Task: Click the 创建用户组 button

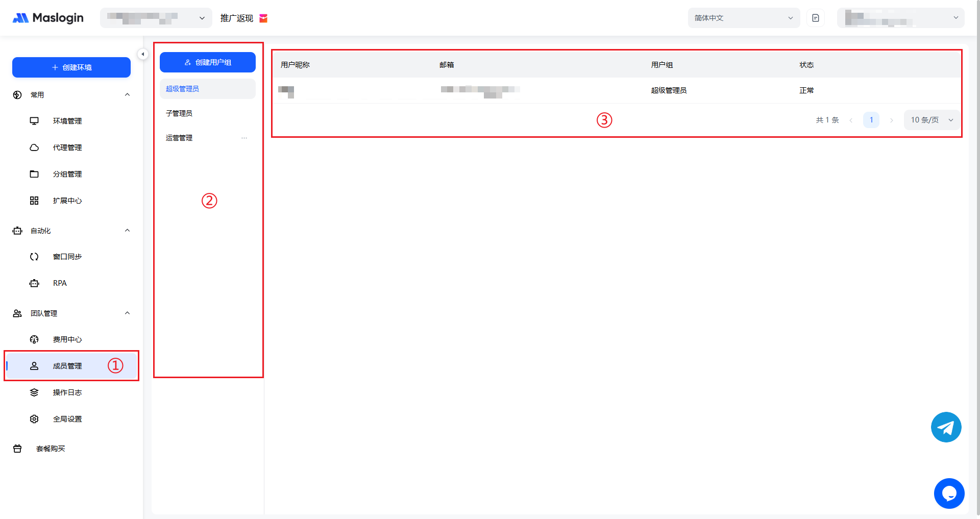Action: [x=208, y=62]
